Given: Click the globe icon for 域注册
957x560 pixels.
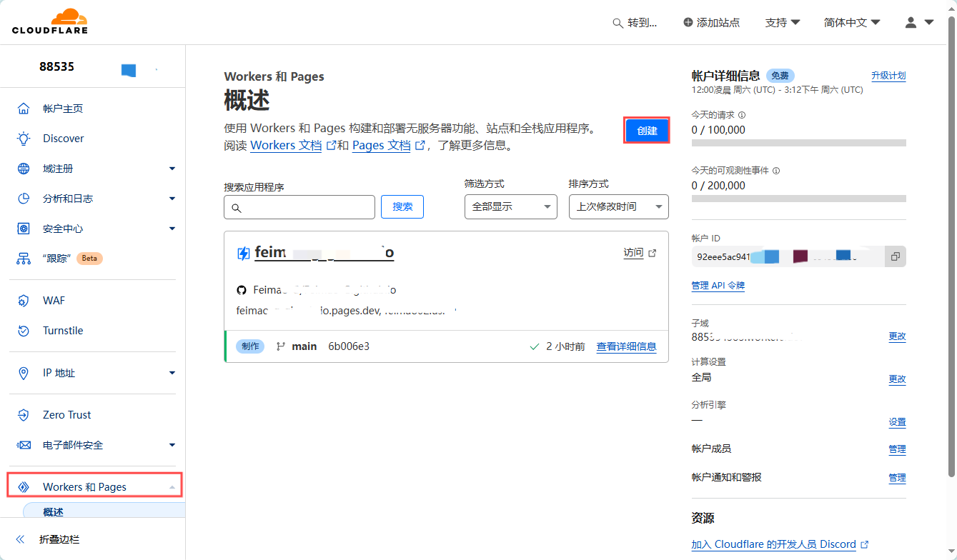Looking at the screenshot, I should pyautogui.click(x=24, y=169).
